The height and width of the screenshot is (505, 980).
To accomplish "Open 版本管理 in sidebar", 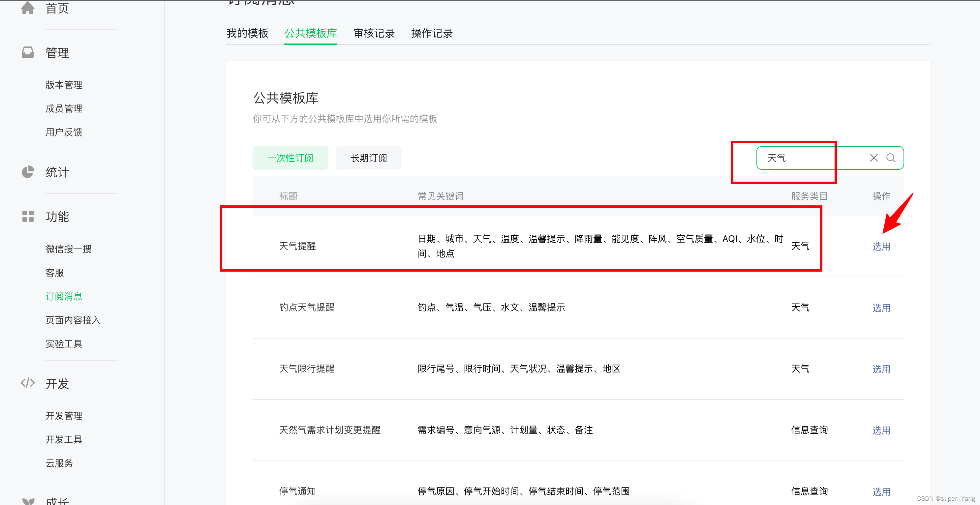I will click(64, 85).
